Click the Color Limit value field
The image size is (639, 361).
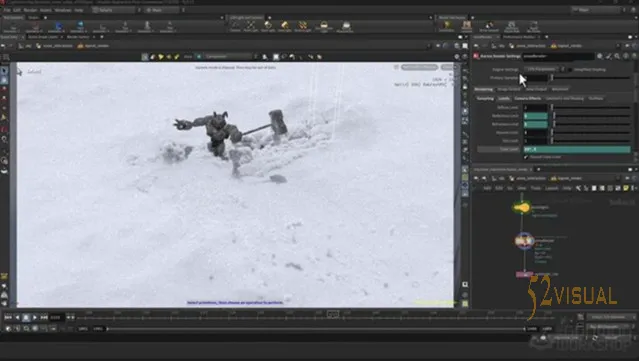click(577, 150)
